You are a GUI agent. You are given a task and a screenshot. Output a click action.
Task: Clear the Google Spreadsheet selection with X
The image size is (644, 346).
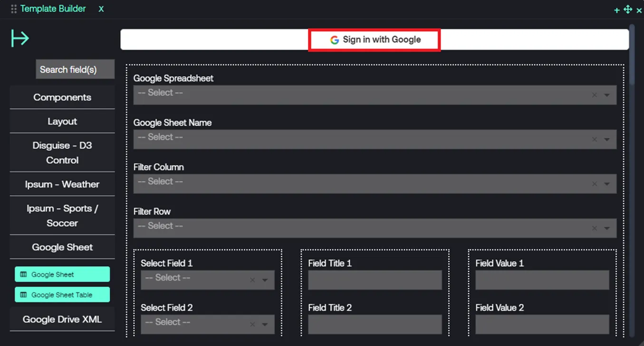594,95
